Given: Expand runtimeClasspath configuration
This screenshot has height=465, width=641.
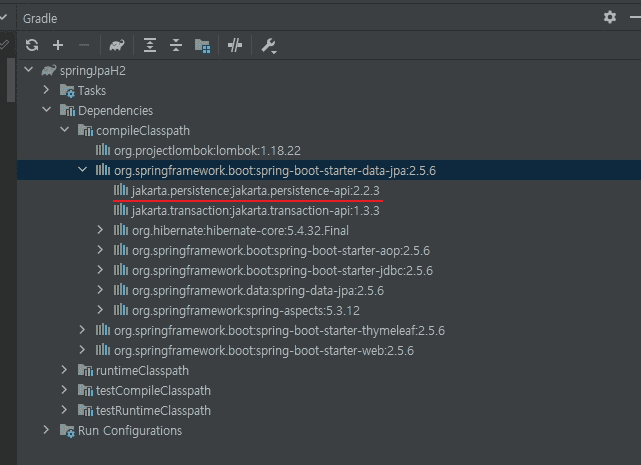Looking at the screenshot, I should tap(64, 370).
